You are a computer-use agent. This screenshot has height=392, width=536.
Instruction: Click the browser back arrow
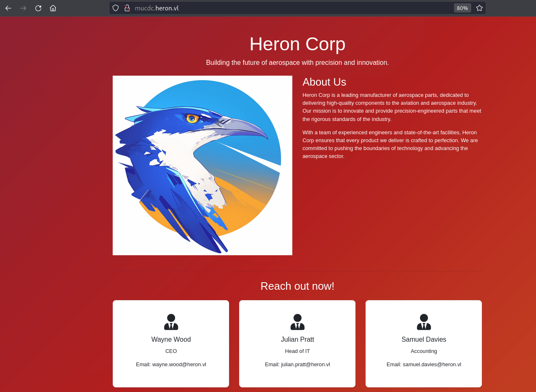tap(8, 8)
